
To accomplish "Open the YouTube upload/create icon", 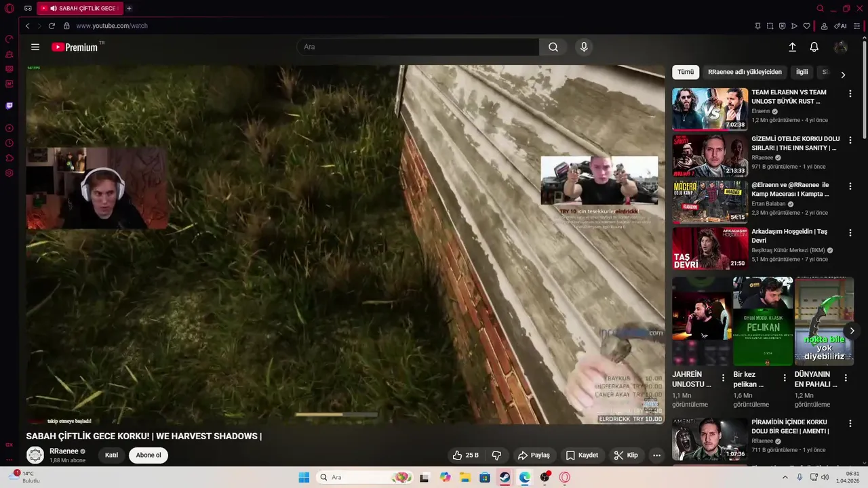I will 792,47.
